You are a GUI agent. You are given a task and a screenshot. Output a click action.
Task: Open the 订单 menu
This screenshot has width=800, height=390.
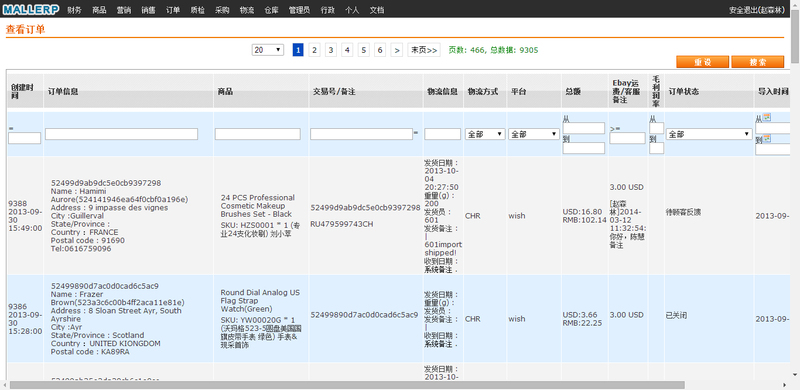click(173, 10)
